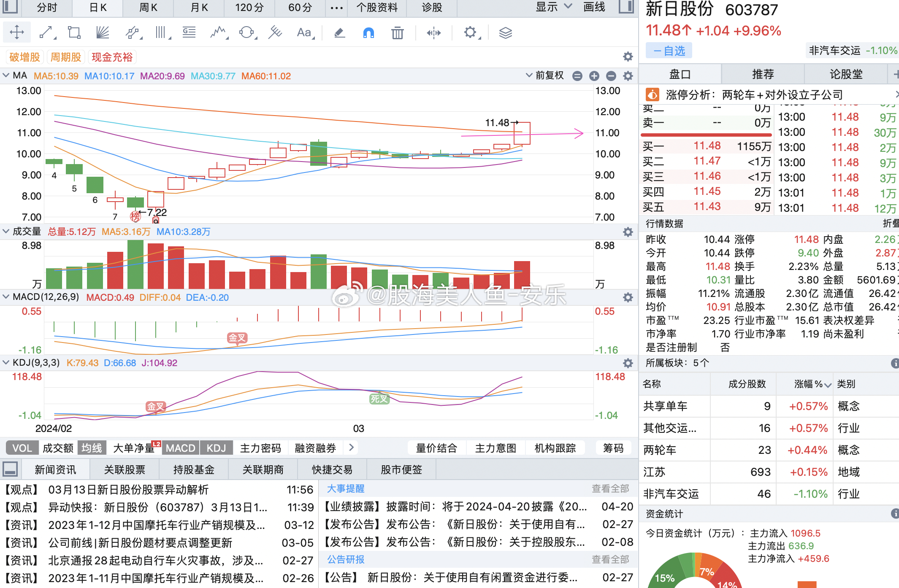Toggle 成交额 indicator button
899x588 pixels.
(58, 448)
